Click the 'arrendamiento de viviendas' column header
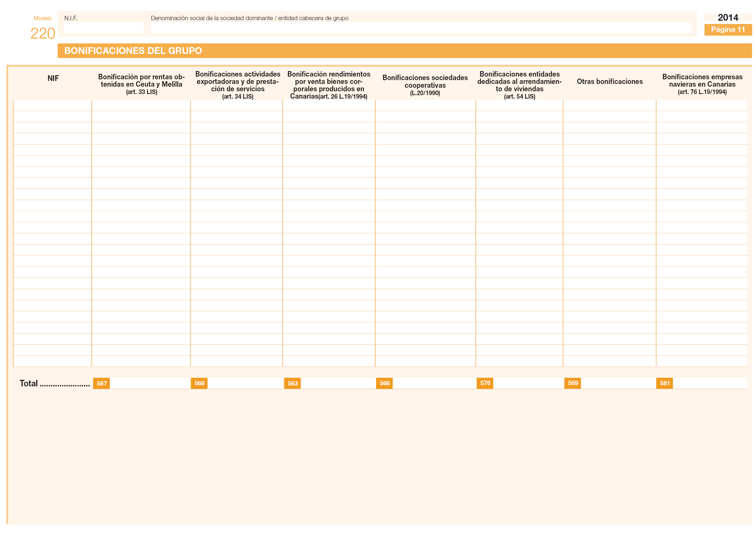This screenshot has height=536, width=756. tap(520, 85)
